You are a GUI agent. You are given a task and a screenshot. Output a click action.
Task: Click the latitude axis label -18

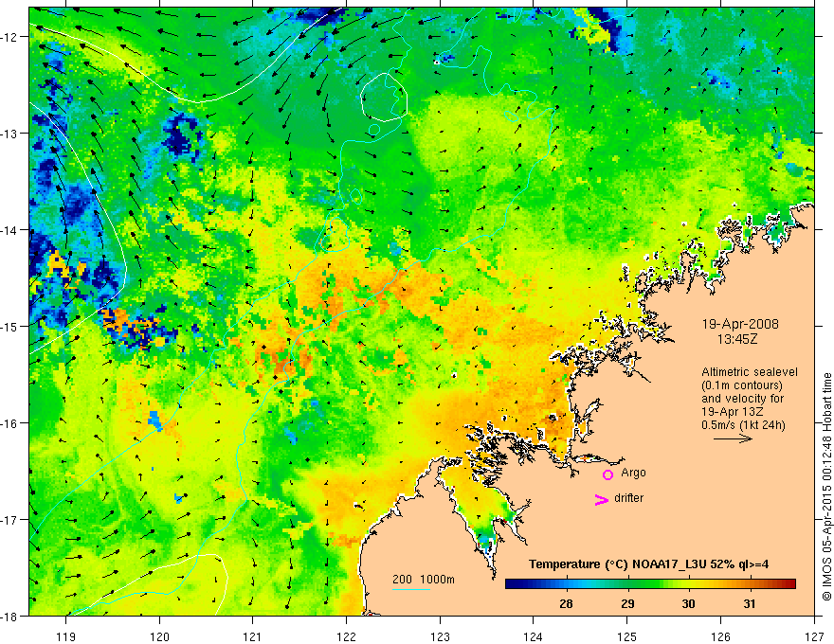(x=9, y=616)
